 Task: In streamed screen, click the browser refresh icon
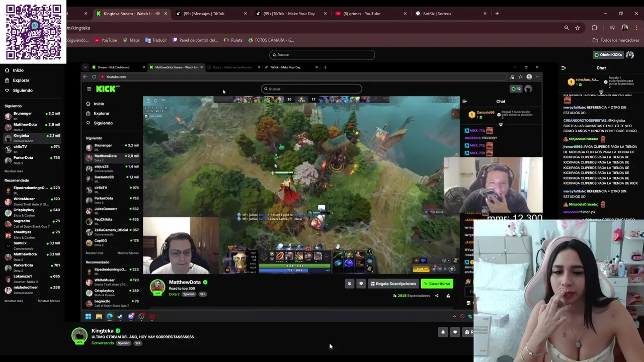(94, 77)
